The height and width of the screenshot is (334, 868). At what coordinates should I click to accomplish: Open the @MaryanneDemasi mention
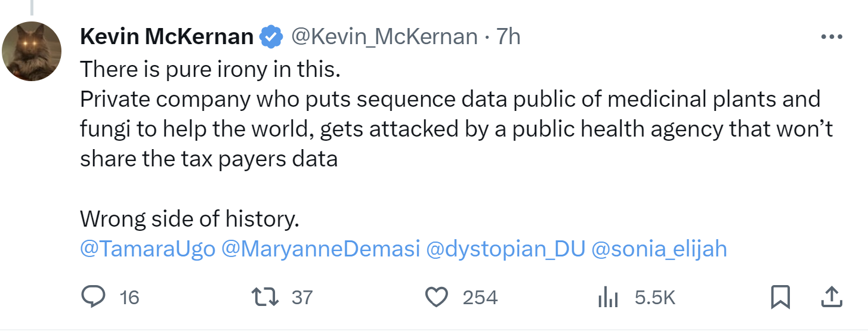click(321, 249)
